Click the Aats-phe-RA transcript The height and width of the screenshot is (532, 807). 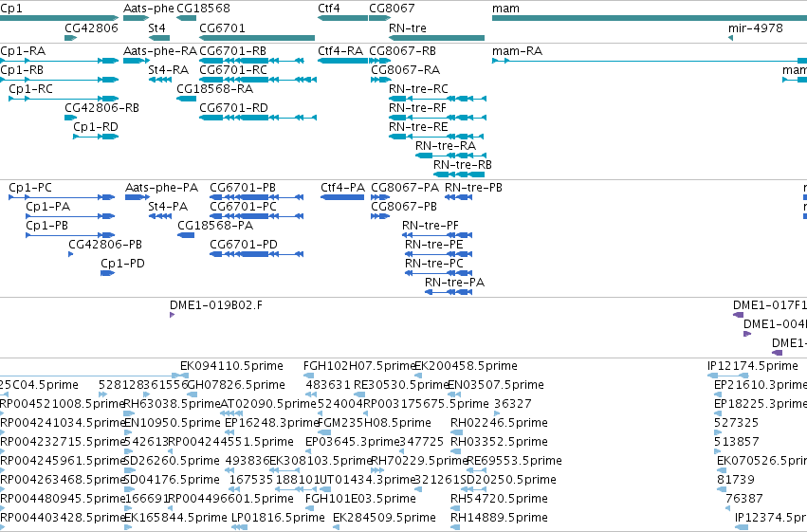[x=136, y=61]
